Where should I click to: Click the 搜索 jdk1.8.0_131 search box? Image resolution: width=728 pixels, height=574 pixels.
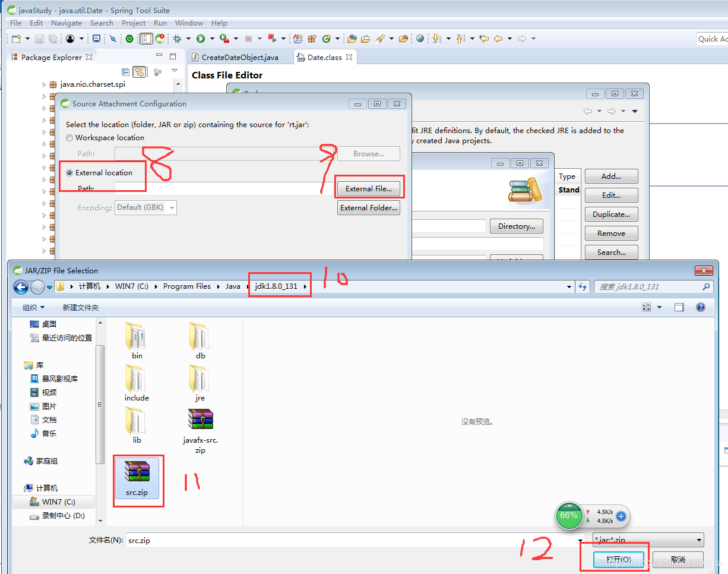[653, 286]
